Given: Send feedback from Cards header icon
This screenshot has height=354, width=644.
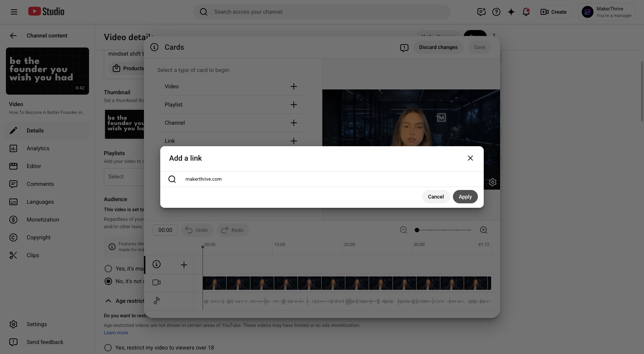Looking at the screenshot, I should [404, 47].
